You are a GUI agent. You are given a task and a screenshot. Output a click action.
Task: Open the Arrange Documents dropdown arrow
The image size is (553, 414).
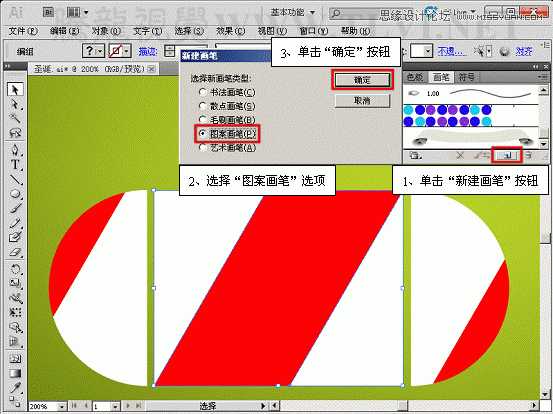(x=86, y=13)
